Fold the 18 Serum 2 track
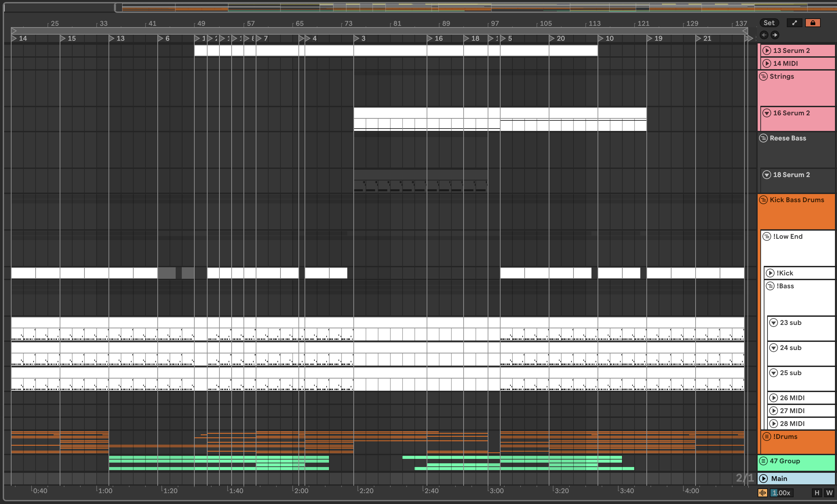This screenshot has width=837, height=504. (x=767, y=175)
